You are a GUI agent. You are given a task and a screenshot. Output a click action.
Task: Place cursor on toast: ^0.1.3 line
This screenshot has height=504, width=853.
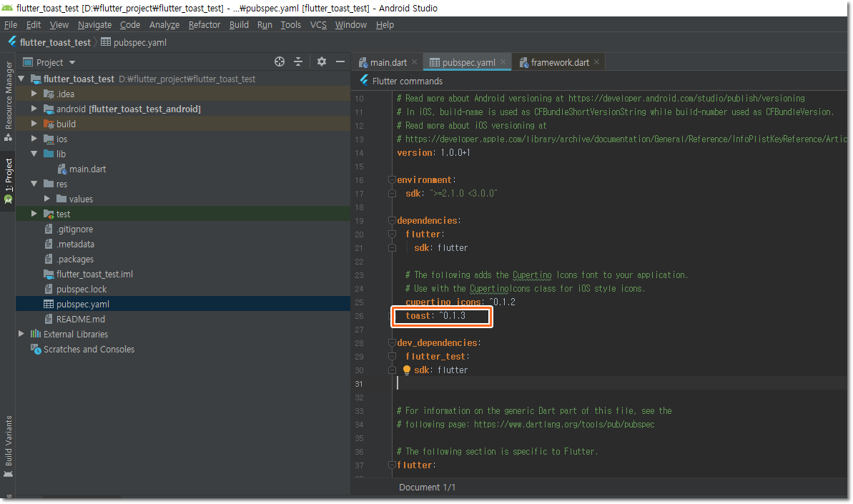[435, 315]
